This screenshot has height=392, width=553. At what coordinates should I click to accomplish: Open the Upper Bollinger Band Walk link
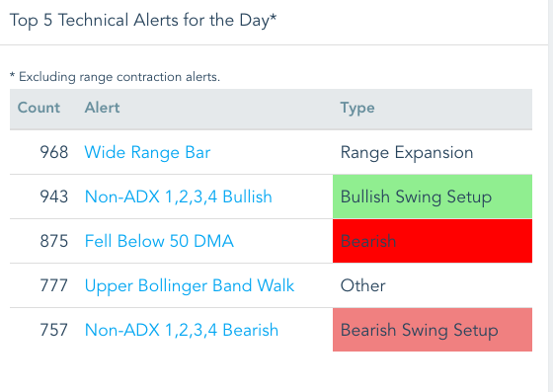coord(190,286)
